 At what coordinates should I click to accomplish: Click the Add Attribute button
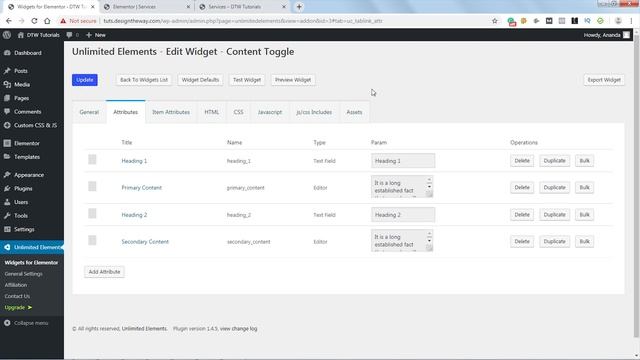(x=104, y=272)
